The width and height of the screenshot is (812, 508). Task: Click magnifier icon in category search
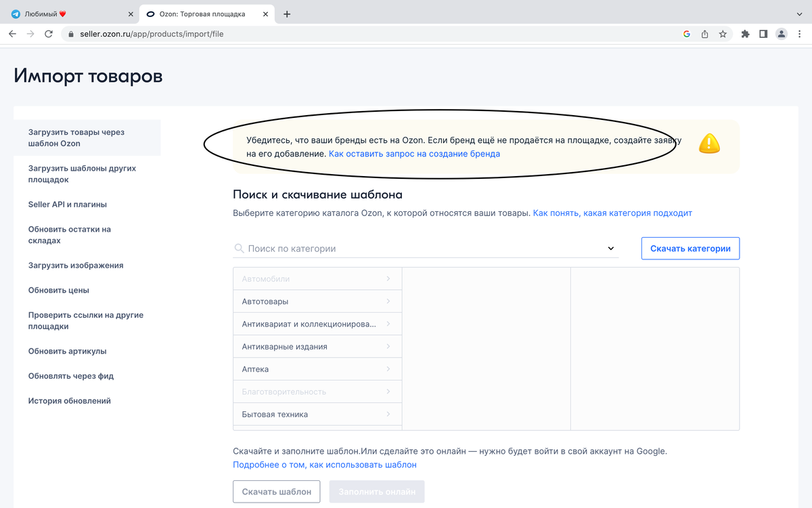(239, 249)
